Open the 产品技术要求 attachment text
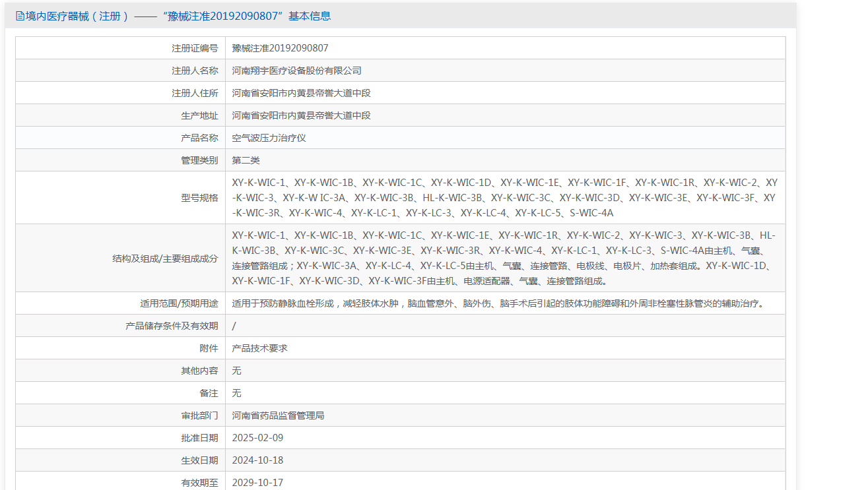868x490 pixels. 260,348
